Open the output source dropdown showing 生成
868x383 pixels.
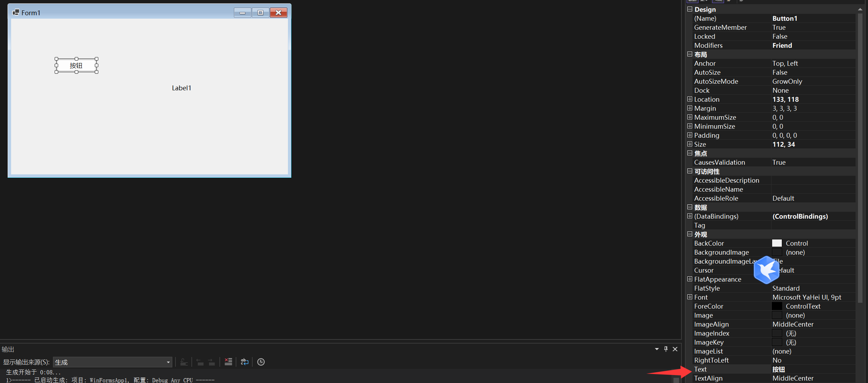(112, 362)
